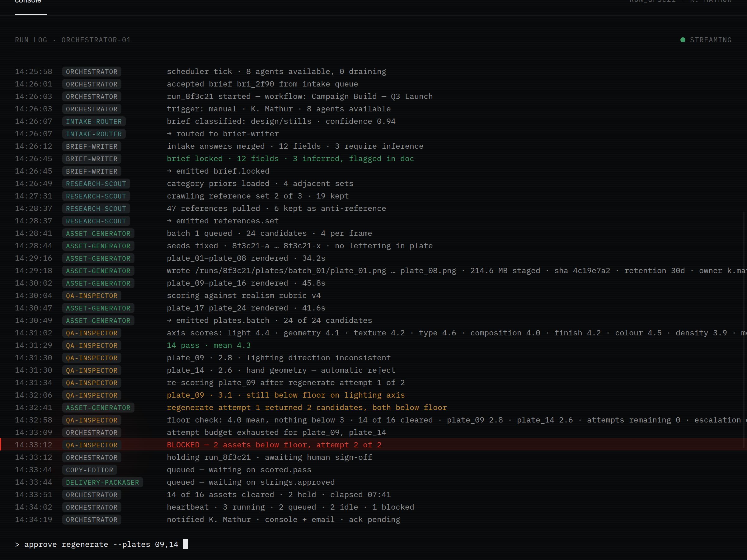Select 'attempt budget exhausted for plate_09, plate_14'

coord(276,433)
